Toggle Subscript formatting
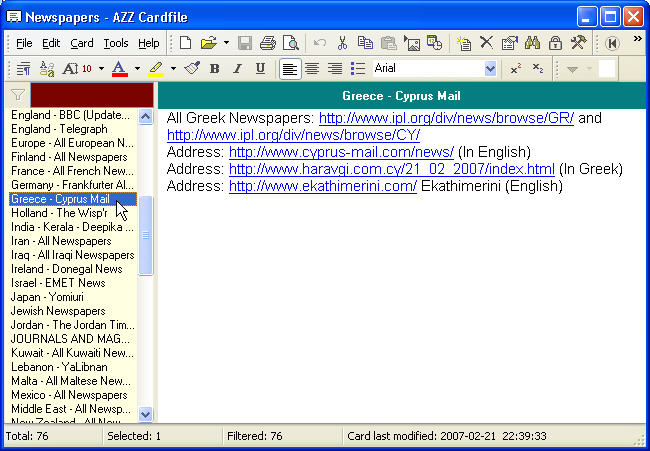 538,69
